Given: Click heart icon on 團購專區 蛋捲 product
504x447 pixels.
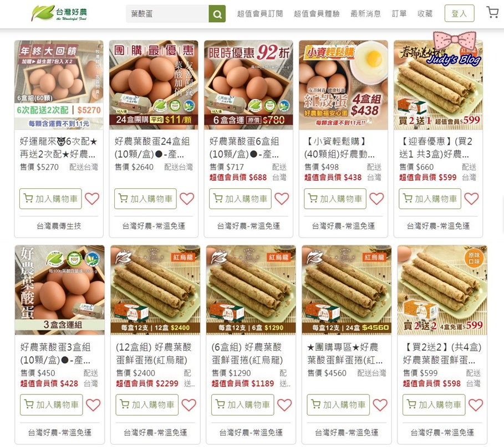Looking at the screenshot, I should point(380,405).
